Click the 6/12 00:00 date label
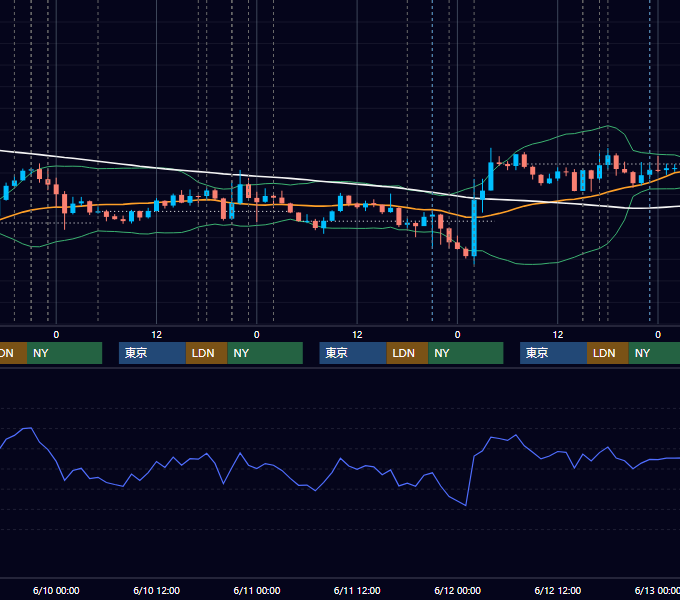The width and height of the screenshot is (680, 600). point(458,590)
